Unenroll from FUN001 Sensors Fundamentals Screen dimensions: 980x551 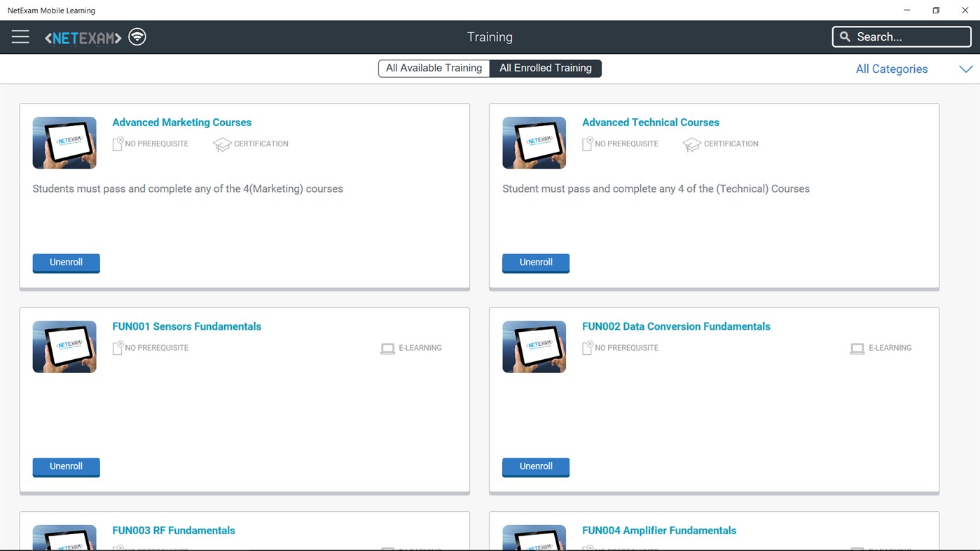pyautogui.click(x=66, y=466)
